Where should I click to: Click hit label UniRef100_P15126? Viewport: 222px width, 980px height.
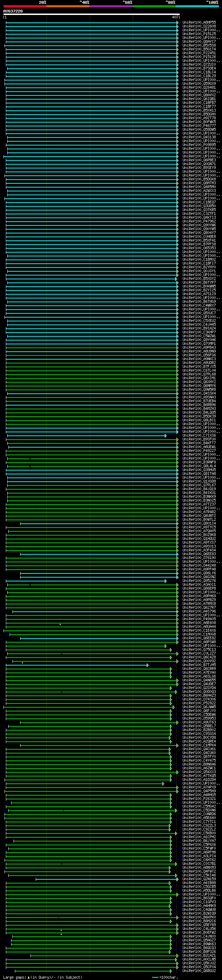pyautogui.click(x=199, y=57)
